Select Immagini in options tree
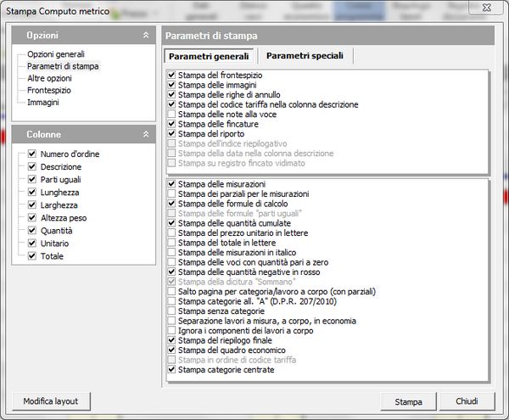The image size is (509, 420). click(43, 102)
